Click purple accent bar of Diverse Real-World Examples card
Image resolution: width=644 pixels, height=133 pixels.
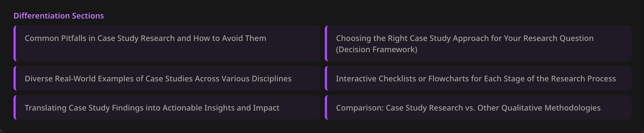click(15, 78)
